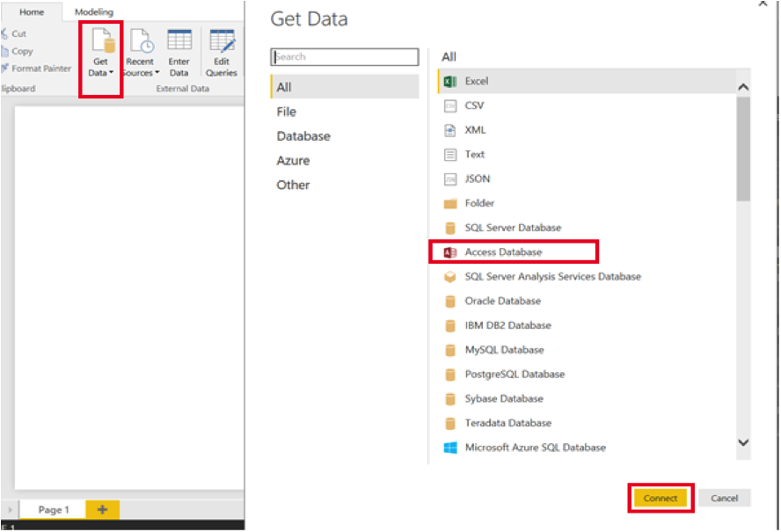Click the Access Database icon

tap(450, 252)
